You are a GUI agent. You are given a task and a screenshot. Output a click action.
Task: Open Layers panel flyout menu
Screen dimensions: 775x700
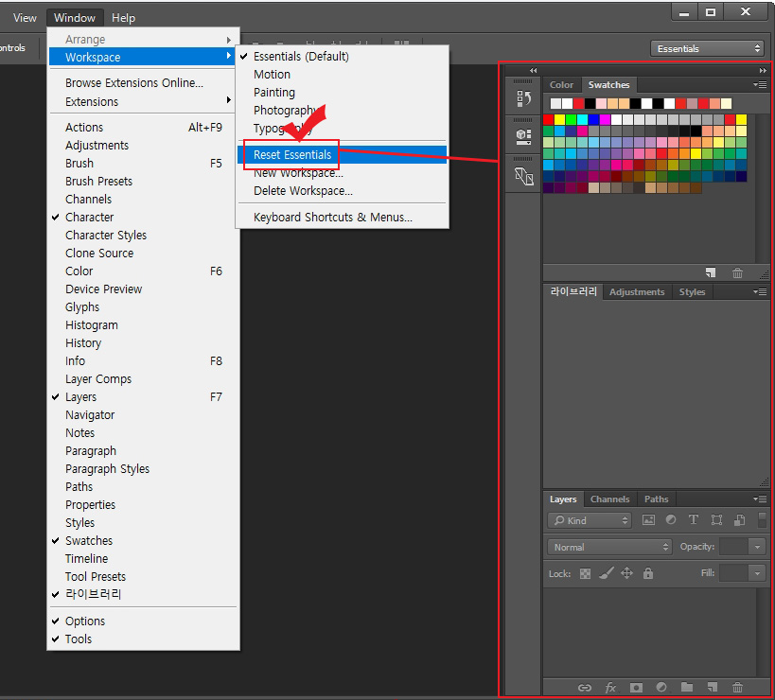click(x=760, y=499)
